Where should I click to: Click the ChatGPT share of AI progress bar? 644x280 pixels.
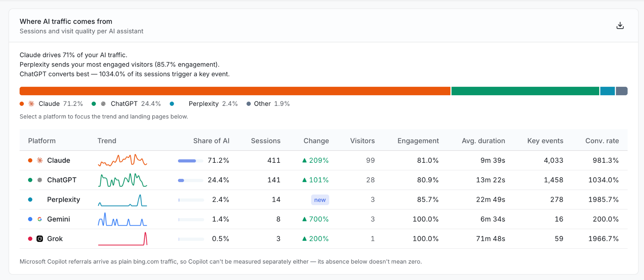point(191,180)
